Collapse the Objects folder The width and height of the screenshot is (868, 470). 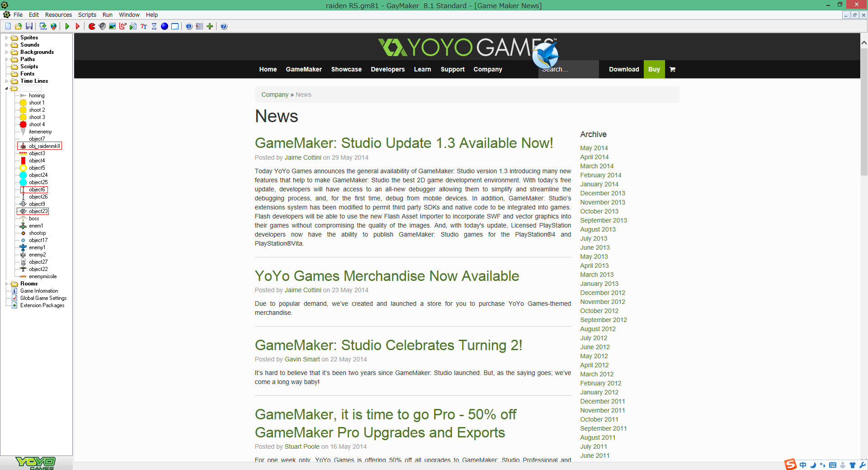point(6,88)
